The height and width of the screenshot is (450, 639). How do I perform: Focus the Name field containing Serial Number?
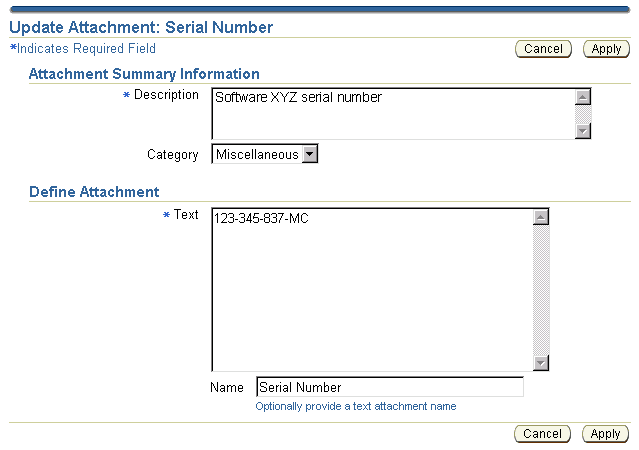click(389, 387)
